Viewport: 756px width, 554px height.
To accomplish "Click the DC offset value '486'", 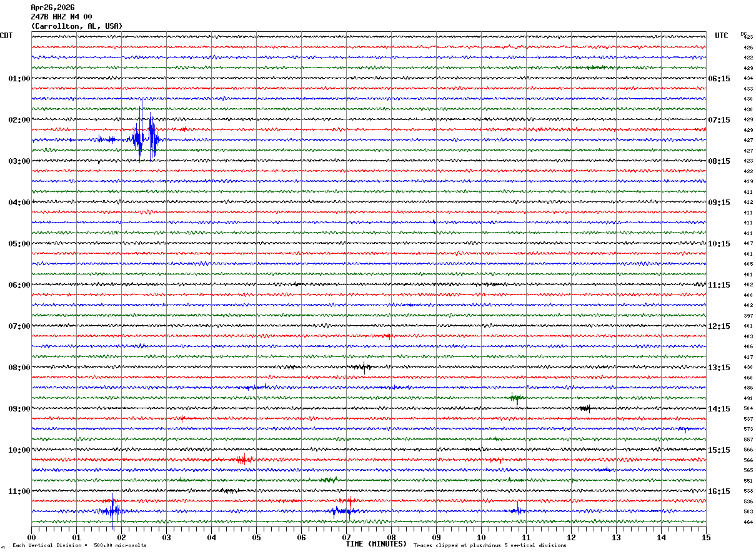I will click(748, 388).
